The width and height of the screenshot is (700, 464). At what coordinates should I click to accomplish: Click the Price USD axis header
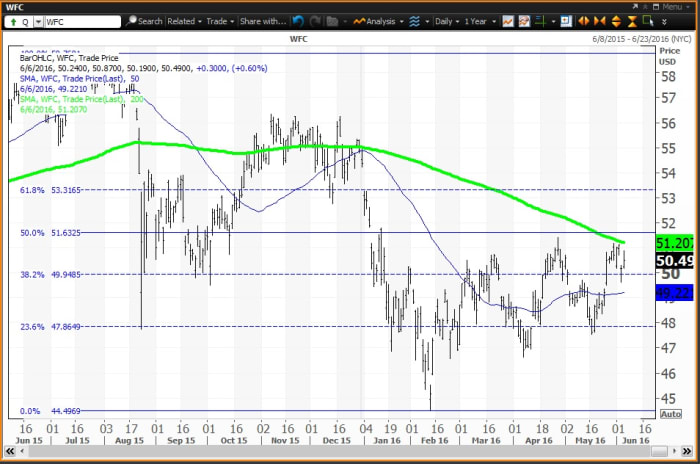coord(669,56)
